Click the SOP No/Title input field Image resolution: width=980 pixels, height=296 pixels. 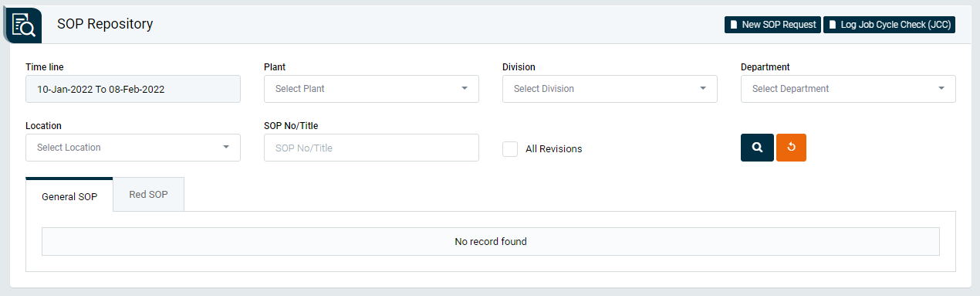(x=371, y=148)
